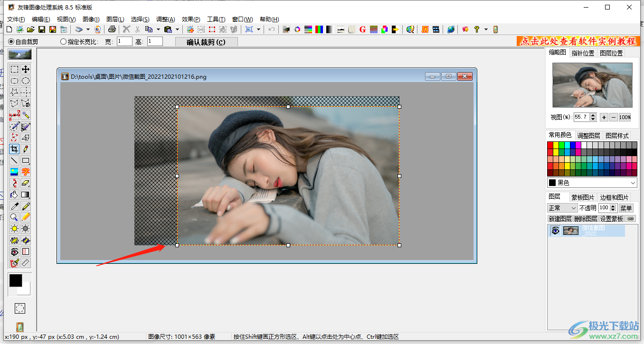Click the 宽 width input field
This screenshot has height=344, width=644.
pos(124,42)
